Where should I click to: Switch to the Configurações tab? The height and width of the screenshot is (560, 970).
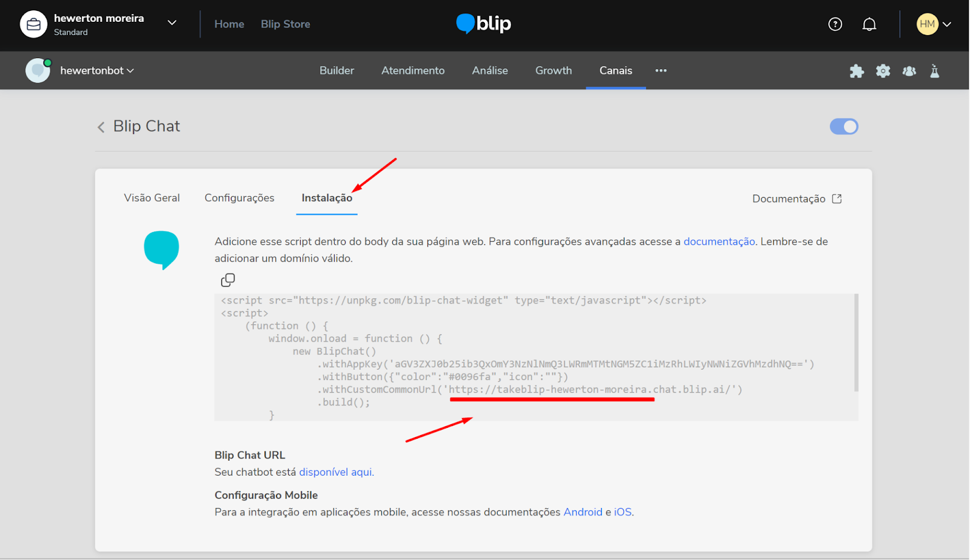[239, 198]
